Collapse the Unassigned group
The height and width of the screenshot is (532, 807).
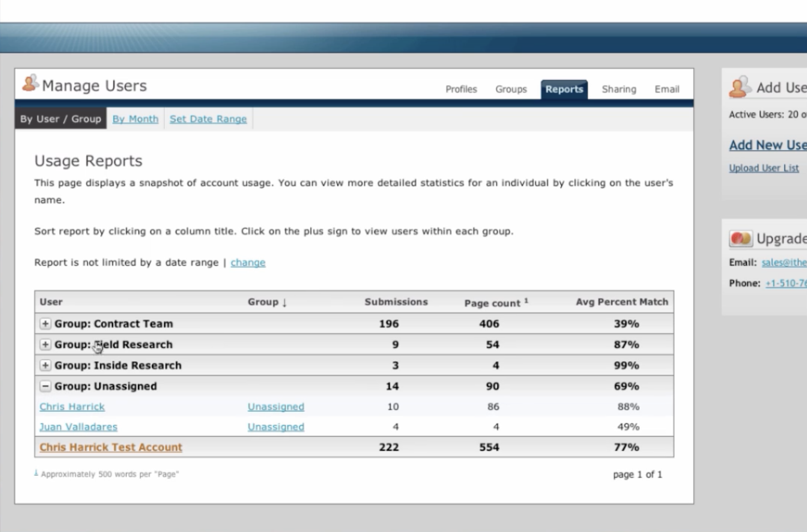[x=45, y=386]
